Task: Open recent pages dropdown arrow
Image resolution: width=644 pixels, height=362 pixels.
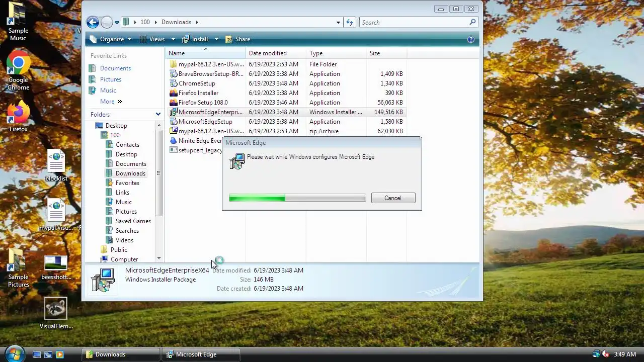Action: 117,22
